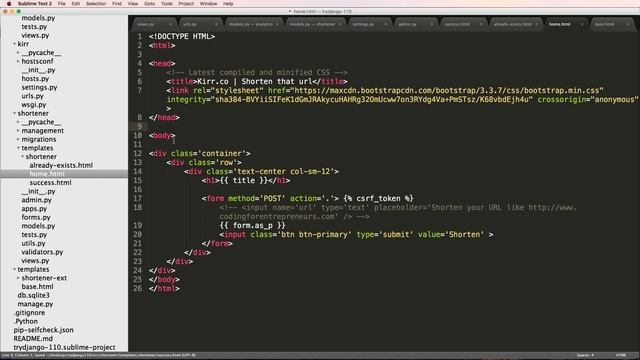
Task: Open the File menu
Action: (x=62, y=4)
